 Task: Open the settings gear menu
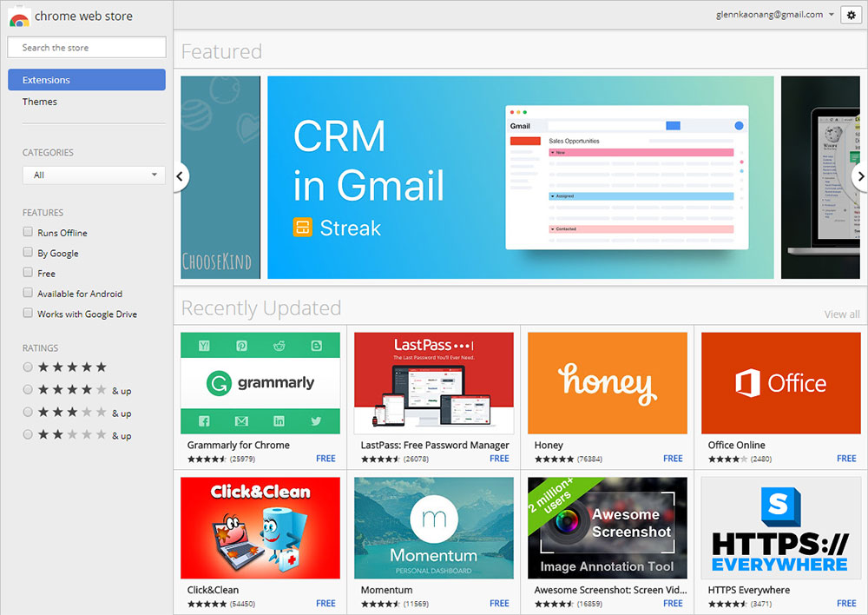(851, 15)
